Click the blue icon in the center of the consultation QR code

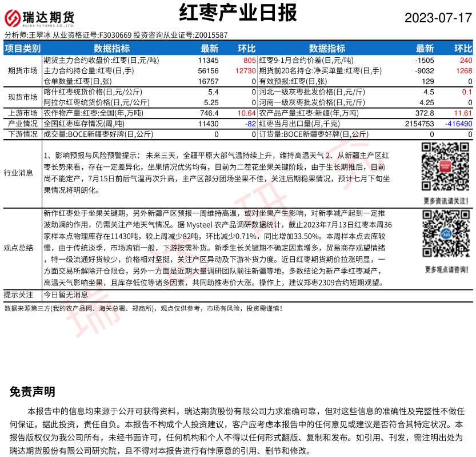click(x=446, y=235)
